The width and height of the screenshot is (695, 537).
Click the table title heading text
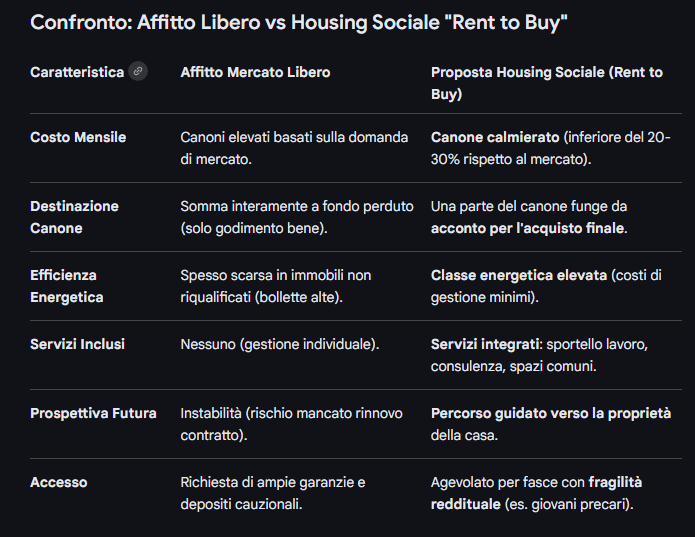(x=298, y=22)
